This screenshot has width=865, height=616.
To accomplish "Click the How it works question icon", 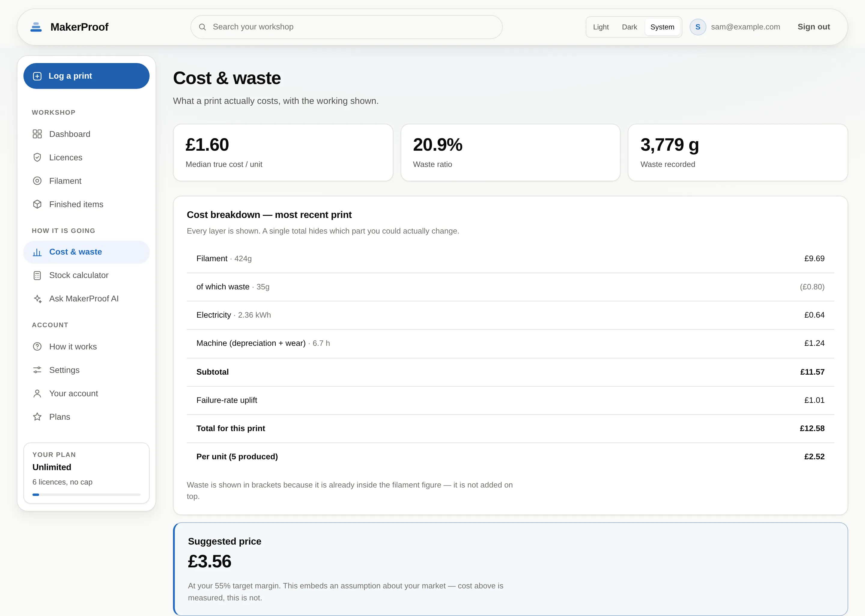I will tap(37, 347).
